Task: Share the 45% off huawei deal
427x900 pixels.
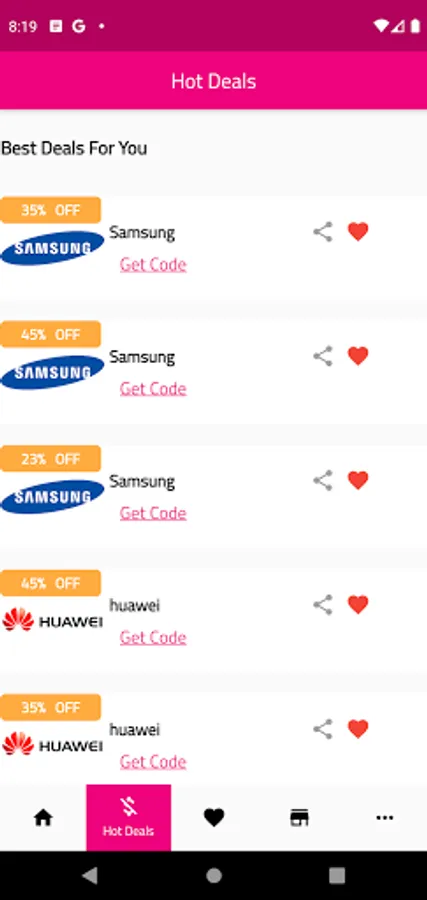Action: coord(323,604)
